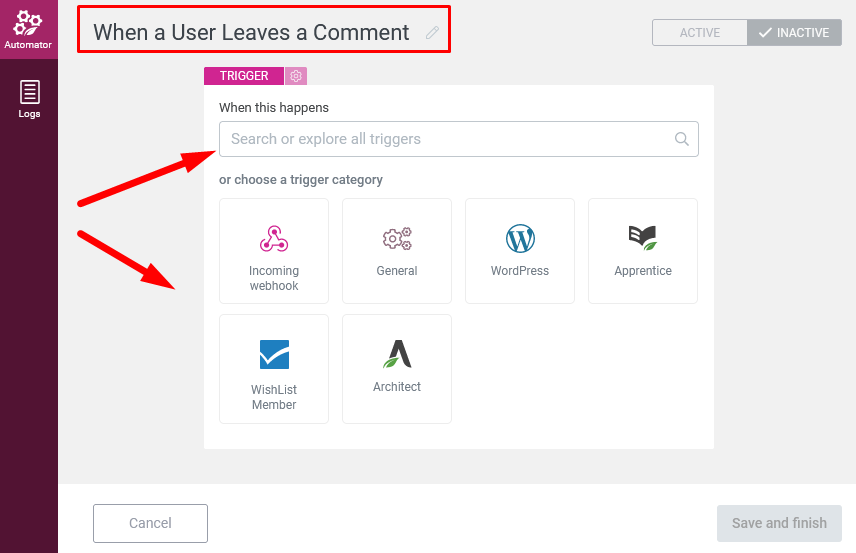The image size is (856, 553).
Task: Open the WishList Member category card
Action: point(274,369)
